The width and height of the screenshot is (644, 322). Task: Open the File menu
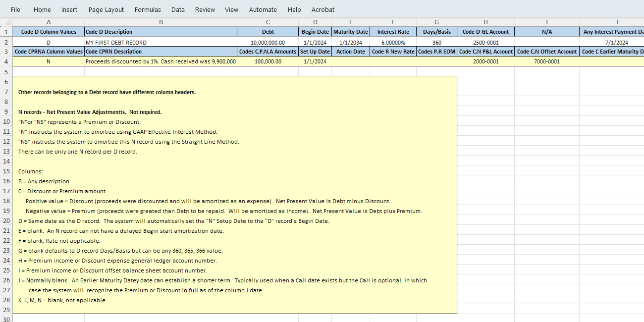[x=15, y=9]
